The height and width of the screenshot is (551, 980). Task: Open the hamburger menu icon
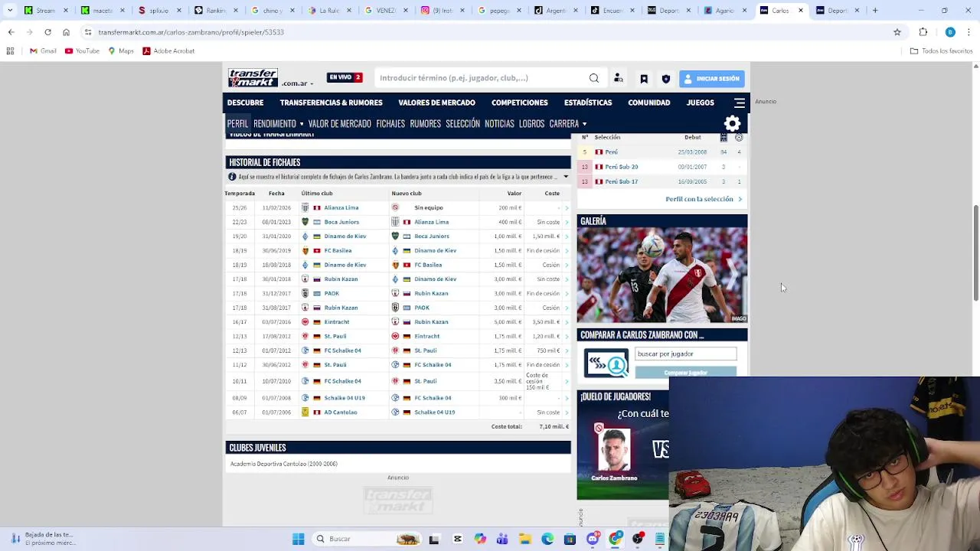click(740, 103)
